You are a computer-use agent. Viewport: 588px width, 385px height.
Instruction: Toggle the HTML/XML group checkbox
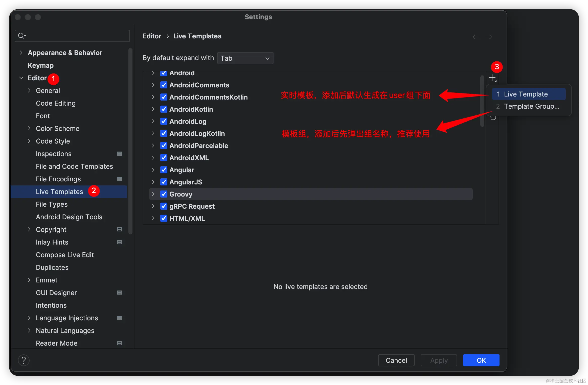164,218
